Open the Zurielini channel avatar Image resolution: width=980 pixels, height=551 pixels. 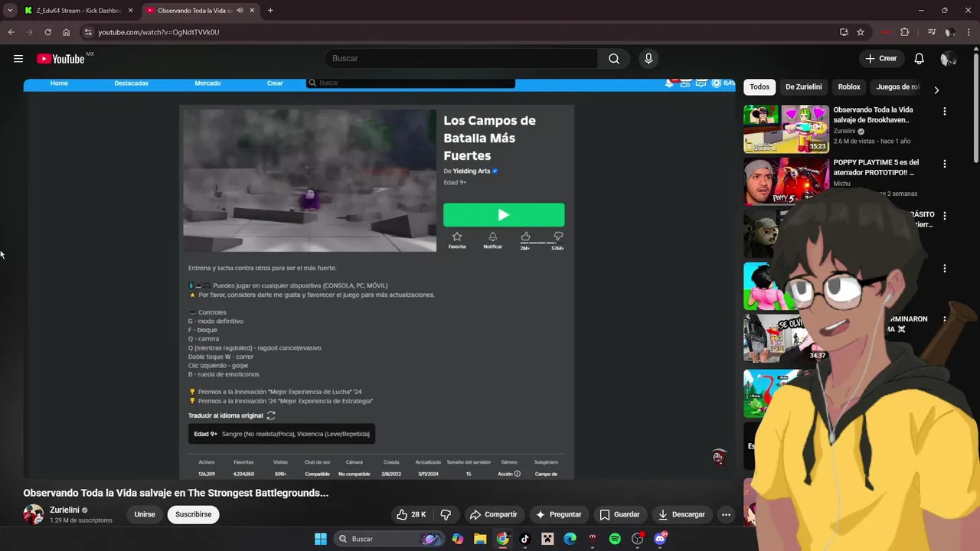[34, 514]
